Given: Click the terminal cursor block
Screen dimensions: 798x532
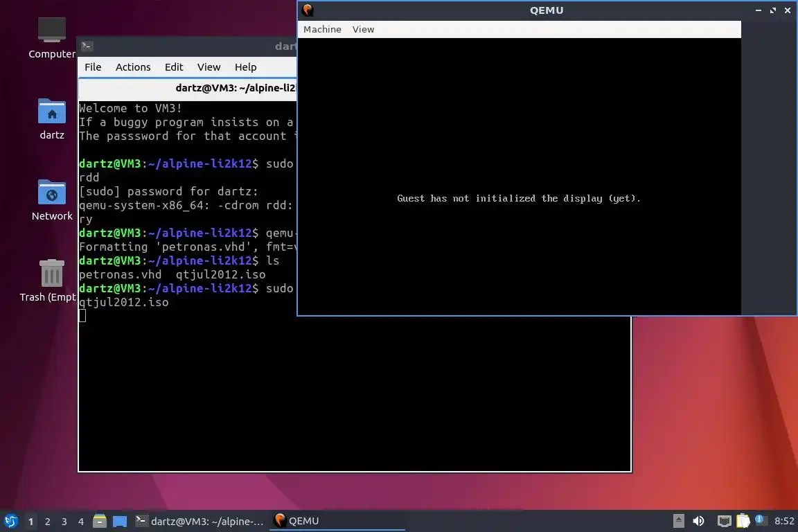Looking at the screenshot, I should pos(82,316).
